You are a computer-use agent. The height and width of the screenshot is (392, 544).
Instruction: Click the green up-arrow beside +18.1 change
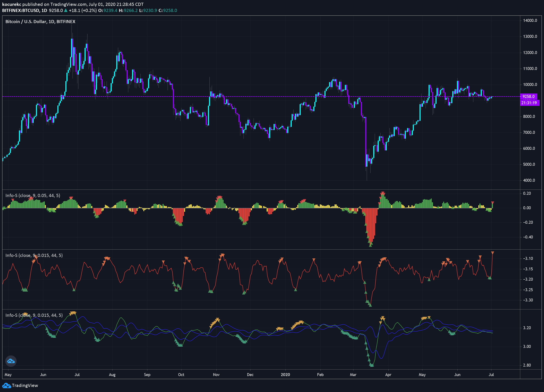66,10
